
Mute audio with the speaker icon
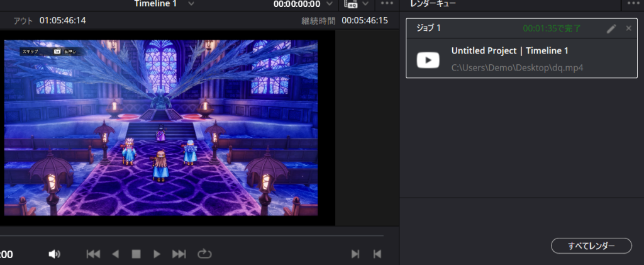(55, 254)
